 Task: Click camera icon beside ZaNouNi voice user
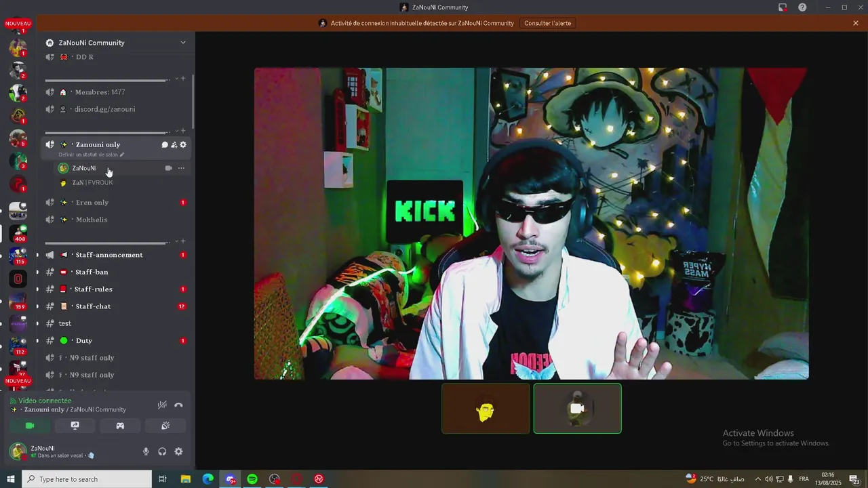[x=168, y=168]
